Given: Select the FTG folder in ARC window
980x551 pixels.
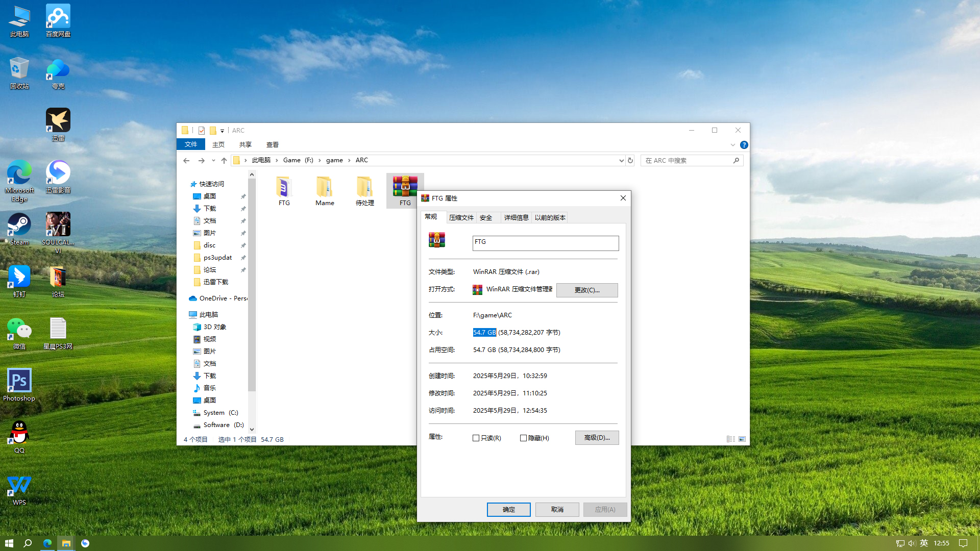Looking at the screenshot, I should click(284, 191).
